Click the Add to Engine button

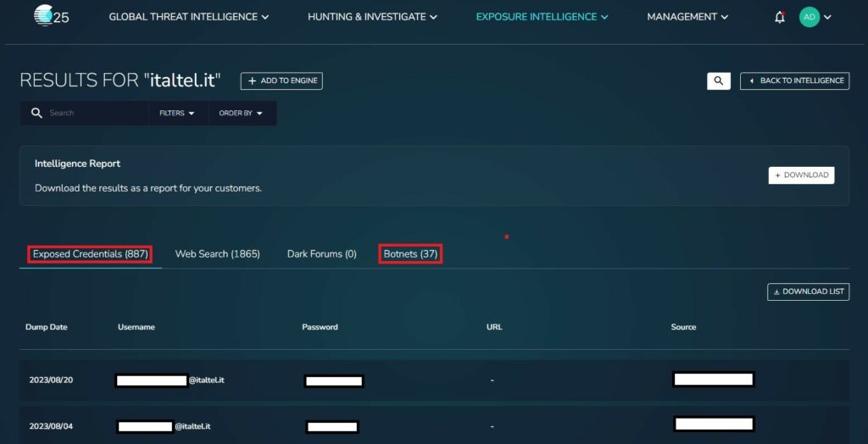tap(281, 80)
